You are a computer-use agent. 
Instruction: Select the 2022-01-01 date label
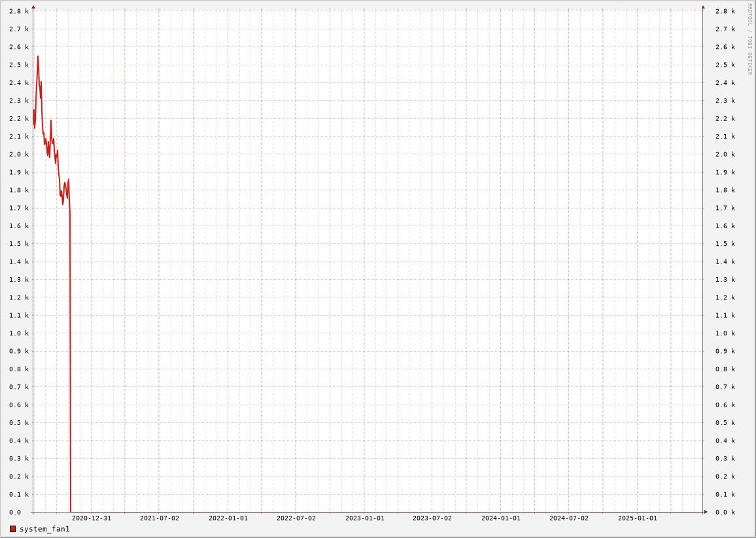[x=228, y=518]
